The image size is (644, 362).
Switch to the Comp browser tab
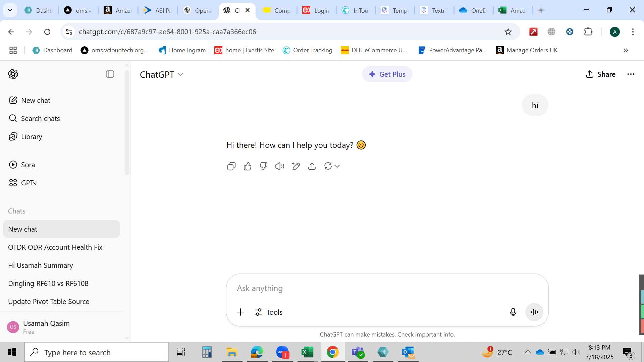(277, 10)
